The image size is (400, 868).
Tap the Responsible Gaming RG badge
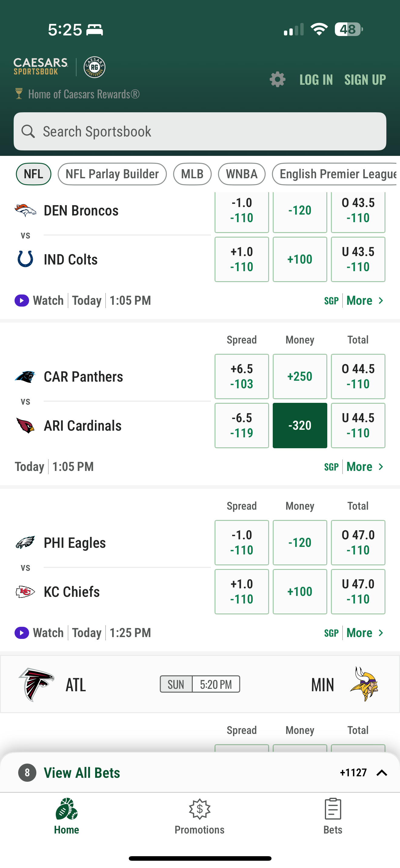click(95, 67)
